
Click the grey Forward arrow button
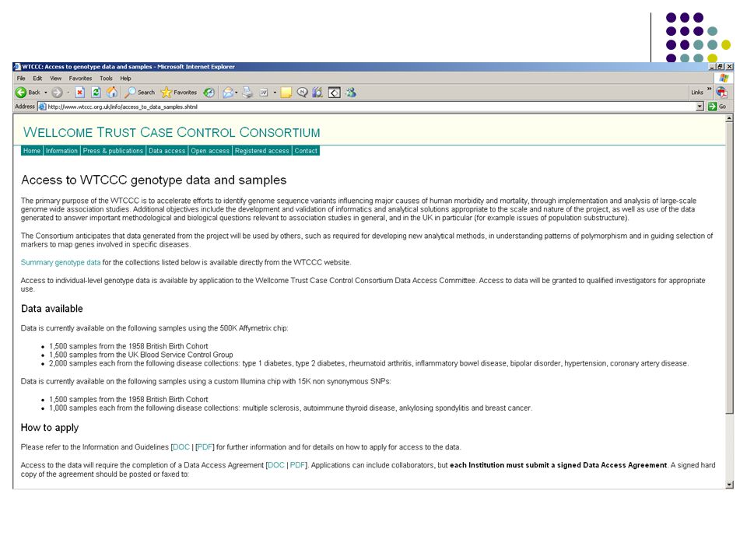pos(57,93)
